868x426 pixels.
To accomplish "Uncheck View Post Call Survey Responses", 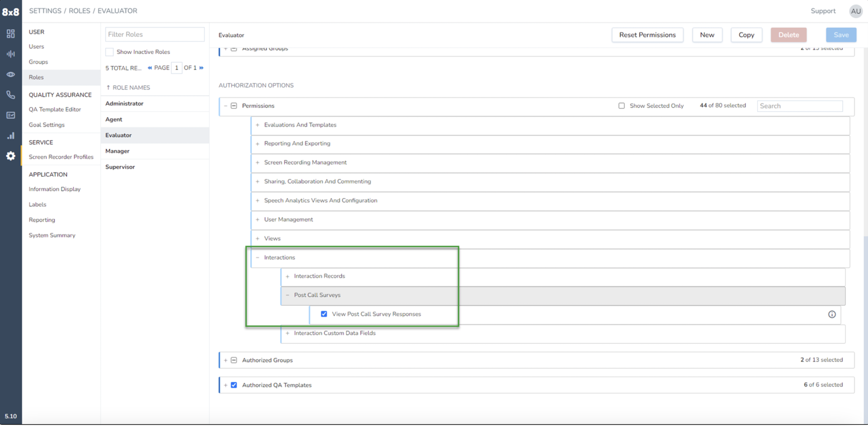I will point(324,314).
